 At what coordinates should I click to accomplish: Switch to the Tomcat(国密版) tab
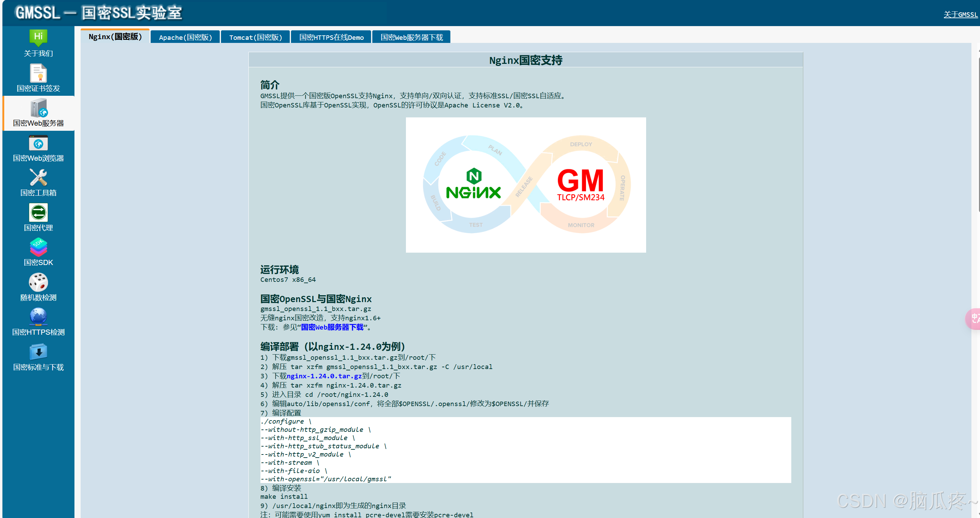click(x=255, y=37)
